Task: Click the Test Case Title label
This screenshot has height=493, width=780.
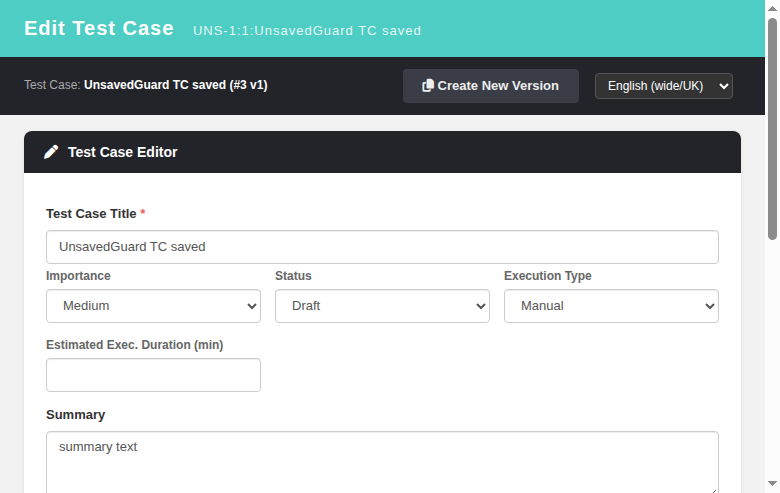Action: [x=91, y=214]
